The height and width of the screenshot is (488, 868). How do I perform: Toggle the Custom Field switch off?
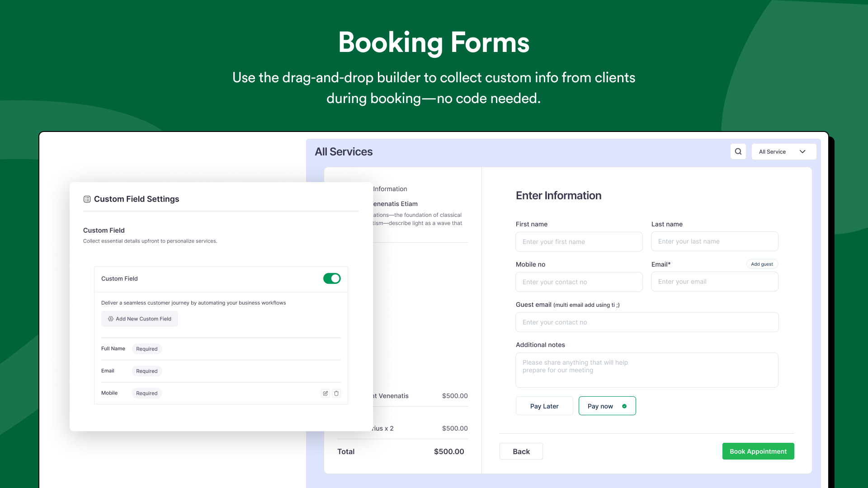point(332,278)
